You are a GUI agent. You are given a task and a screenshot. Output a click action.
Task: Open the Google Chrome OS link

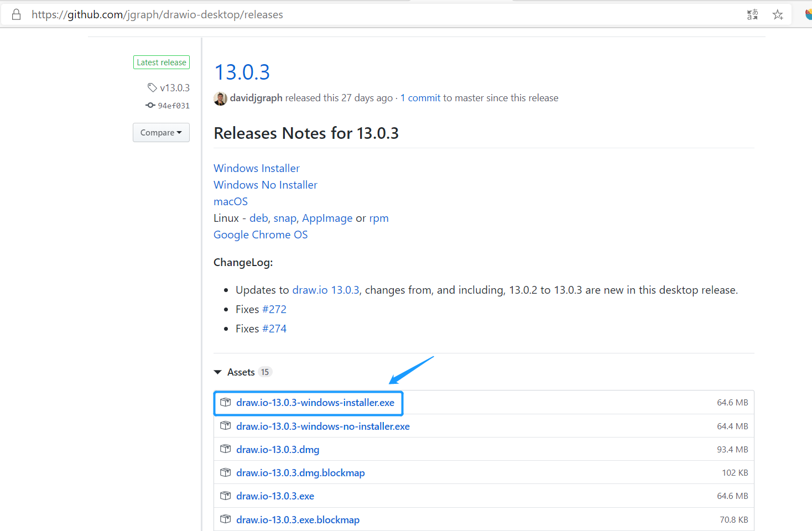[261, 235]
